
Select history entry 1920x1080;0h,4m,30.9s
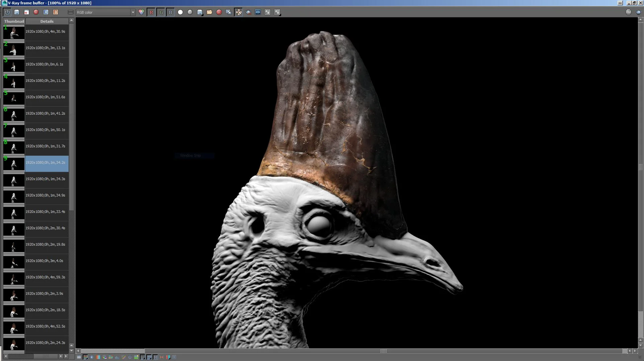(46, 32)
